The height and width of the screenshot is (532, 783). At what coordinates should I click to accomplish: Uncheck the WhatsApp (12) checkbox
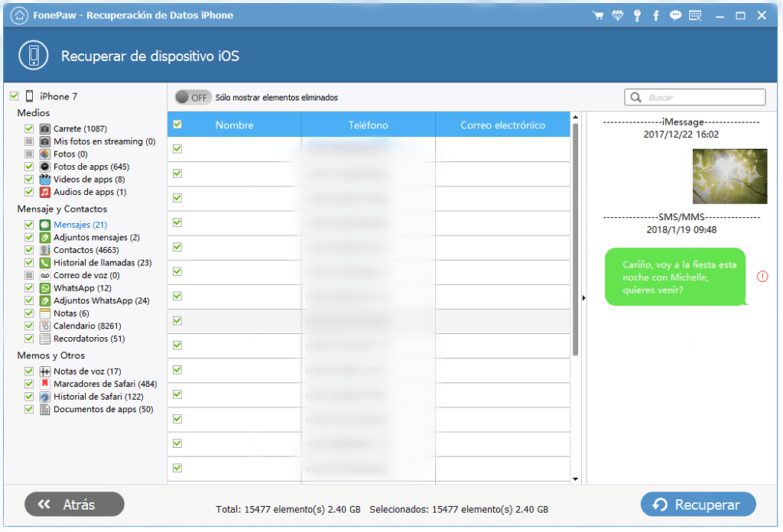[x=29, y=288]
